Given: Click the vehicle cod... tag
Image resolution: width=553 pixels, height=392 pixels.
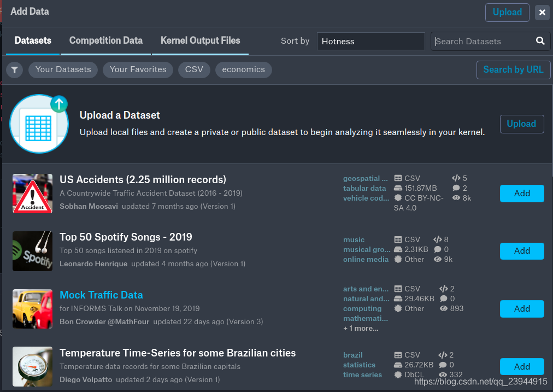Looking at the screenshot, I should (x=366, y=198).
